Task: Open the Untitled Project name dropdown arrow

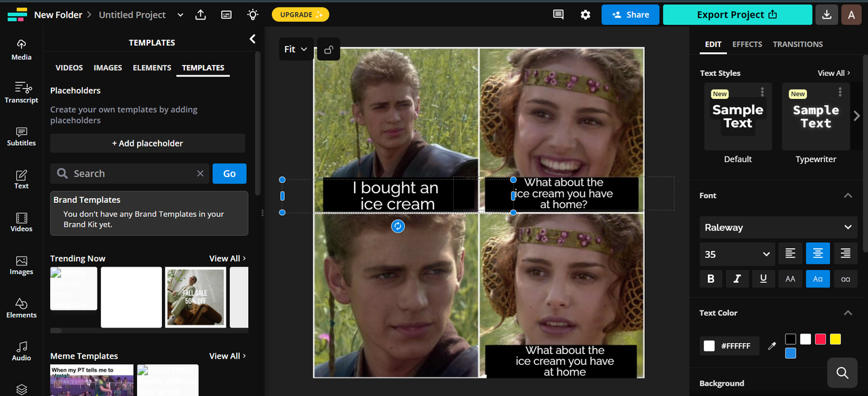Action: [x=180, y=14]
